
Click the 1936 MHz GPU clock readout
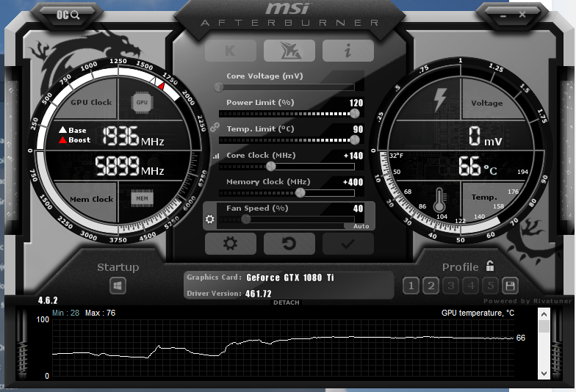[x=132, y=137]
